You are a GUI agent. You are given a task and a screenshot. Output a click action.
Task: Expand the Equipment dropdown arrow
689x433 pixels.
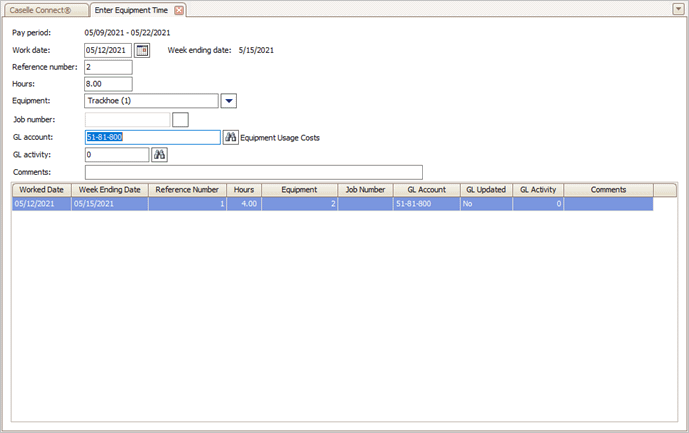coord(228,100)
